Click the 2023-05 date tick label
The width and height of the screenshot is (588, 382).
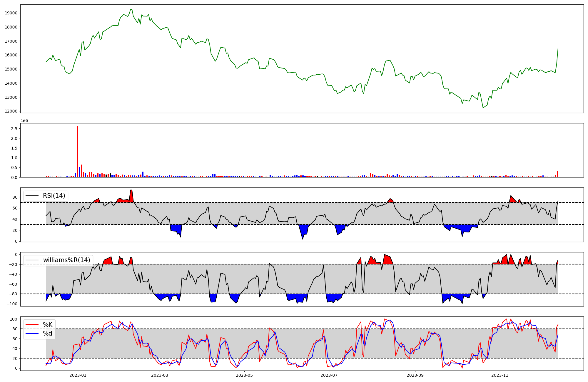[x=244, y=375]
